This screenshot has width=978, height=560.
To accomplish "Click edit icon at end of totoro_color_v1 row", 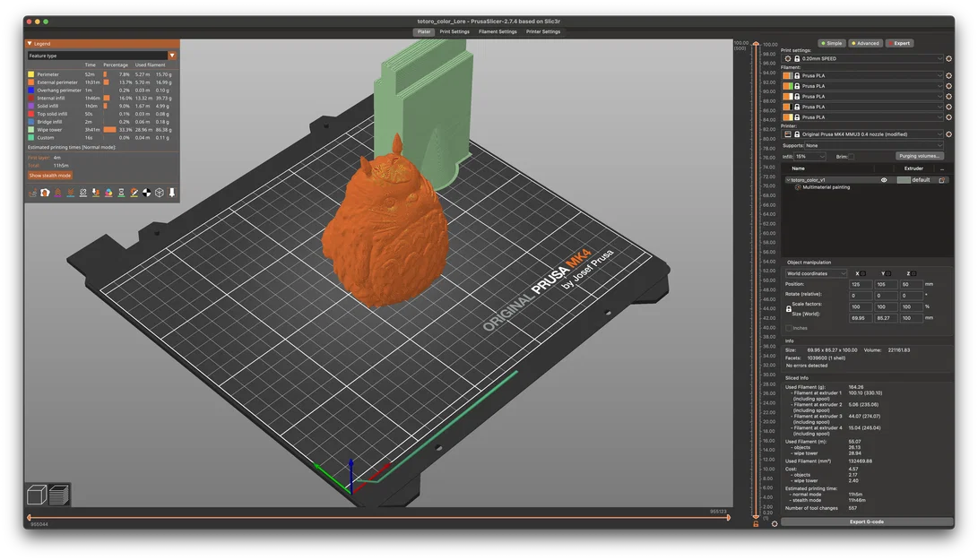I will (x=942, y=180).
